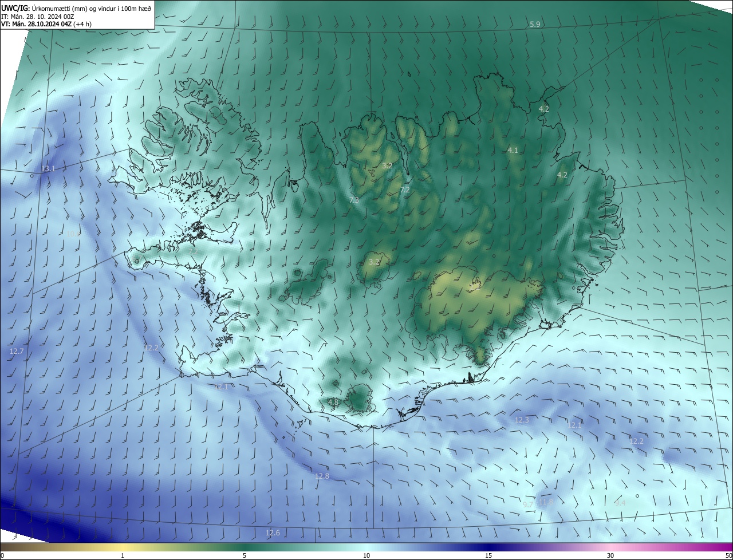Viewport: 733px width, 560px height.
Task: Click the 4.8 value label
Action: [333, 403]
